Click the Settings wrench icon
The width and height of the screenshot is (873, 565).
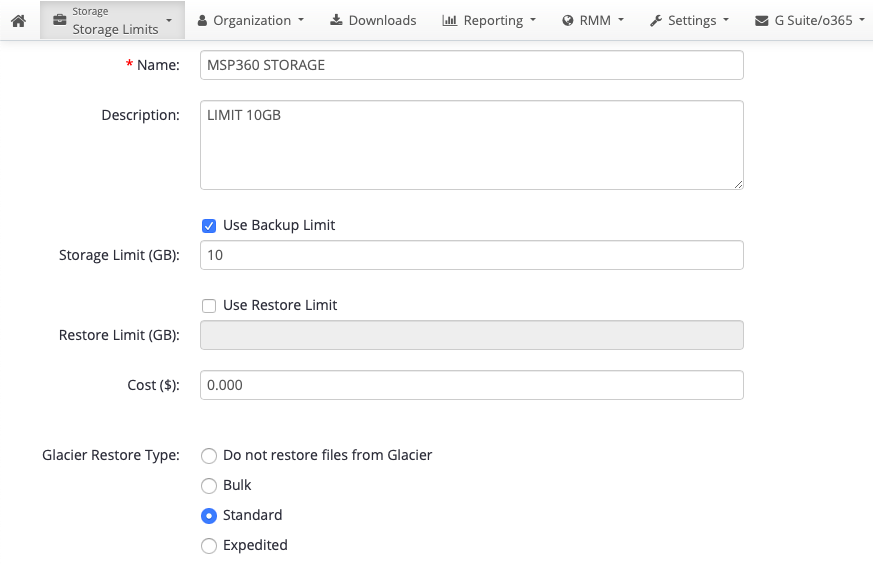point(656,21)
